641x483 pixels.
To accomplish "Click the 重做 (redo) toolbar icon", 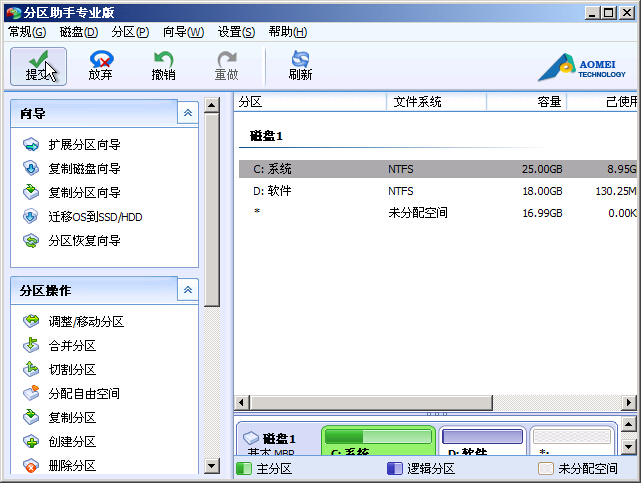I will 226,59.
